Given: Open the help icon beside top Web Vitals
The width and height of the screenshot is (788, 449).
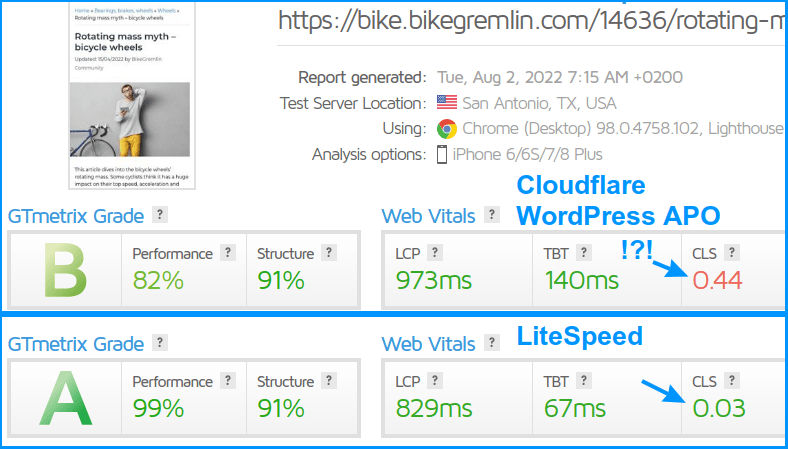Looking at the screenshot, I should pyautogui.click(x=491, y=215).
